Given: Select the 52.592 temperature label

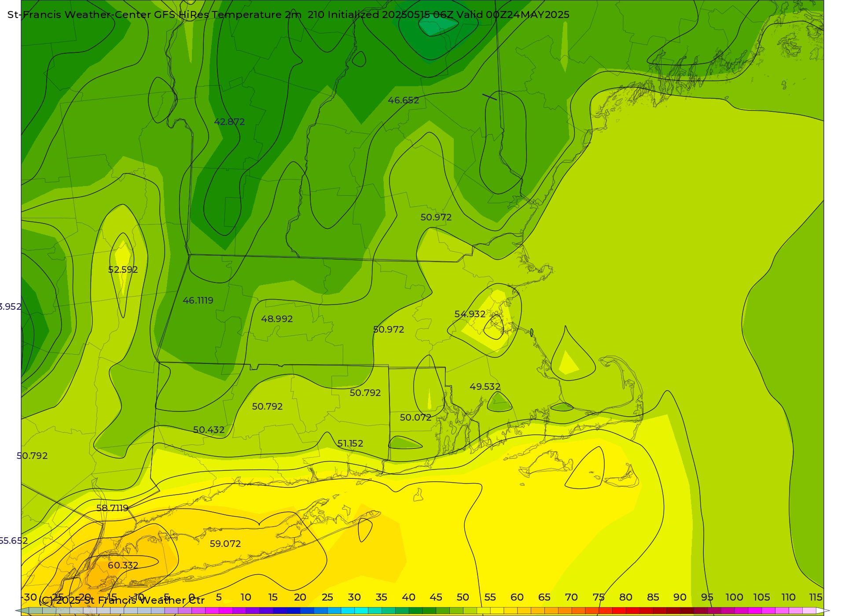Looking at the screenshot, I should [123, 270].
